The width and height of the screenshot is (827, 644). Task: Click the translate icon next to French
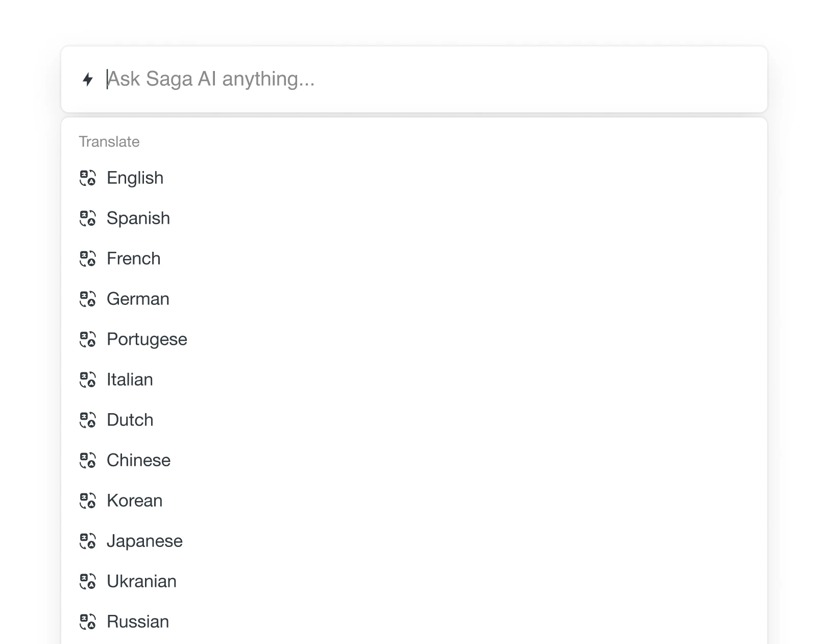(88, 259)
